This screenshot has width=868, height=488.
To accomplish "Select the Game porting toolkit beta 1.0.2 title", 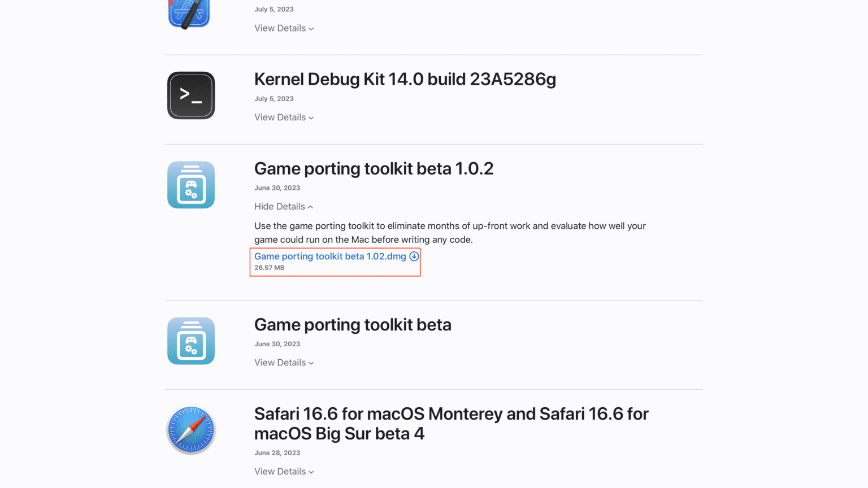I will [374, 168].
